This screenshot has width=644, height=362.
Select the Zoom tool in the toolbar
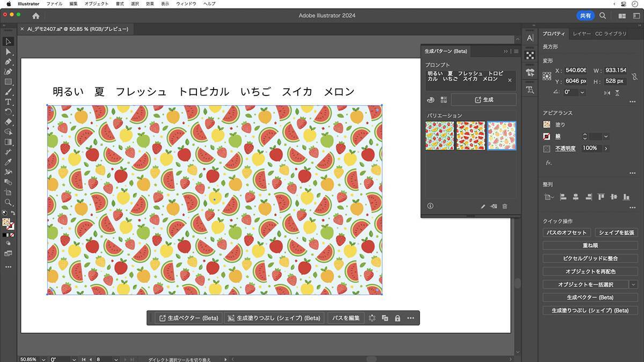8,203
